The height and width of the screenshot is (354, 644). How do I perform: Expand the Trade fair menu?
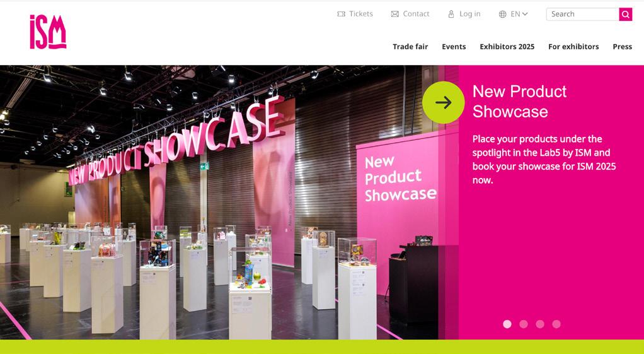[410, 47]
